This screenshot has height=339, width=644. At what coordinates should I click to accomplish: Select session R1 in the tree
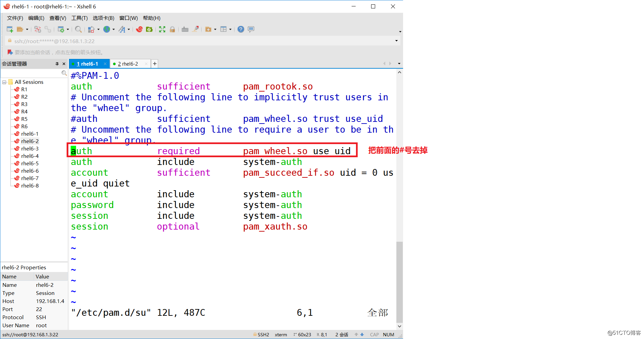24,90
